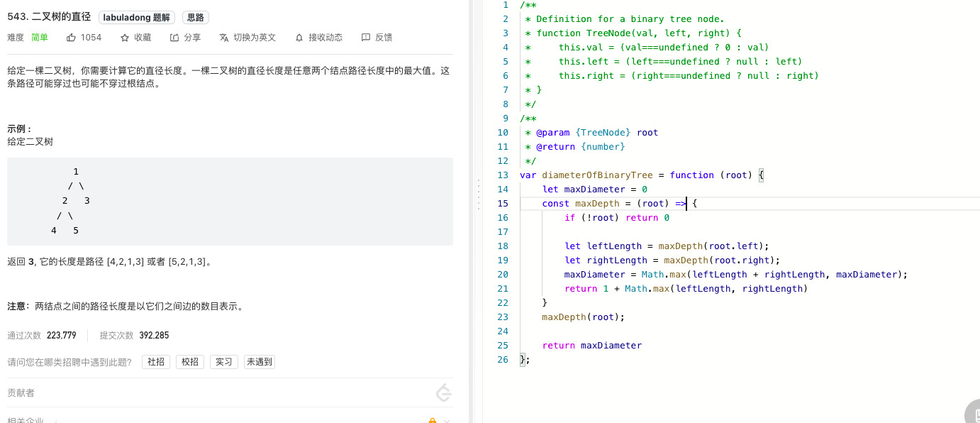Click the 贡献者 section label
The width and height of the screenshot is (980, 423).
(21, 392)
